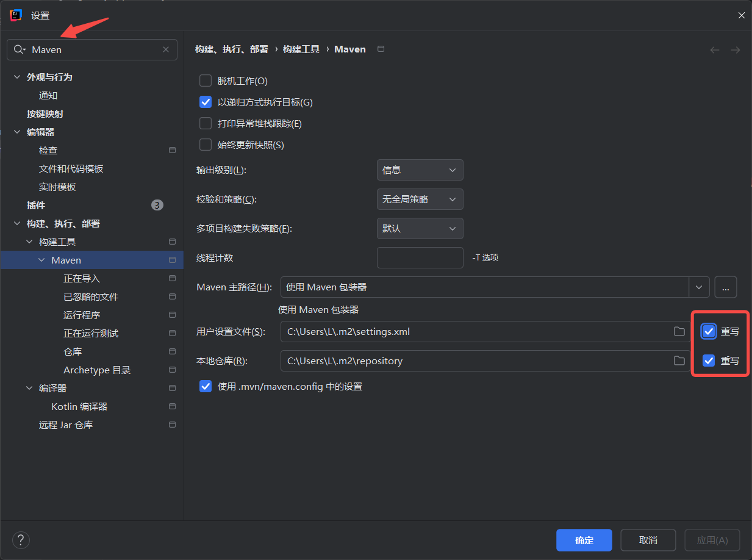Viewport: 752px width, 560px height.
Task: Click the local repository path field
Action: (485, 361)
